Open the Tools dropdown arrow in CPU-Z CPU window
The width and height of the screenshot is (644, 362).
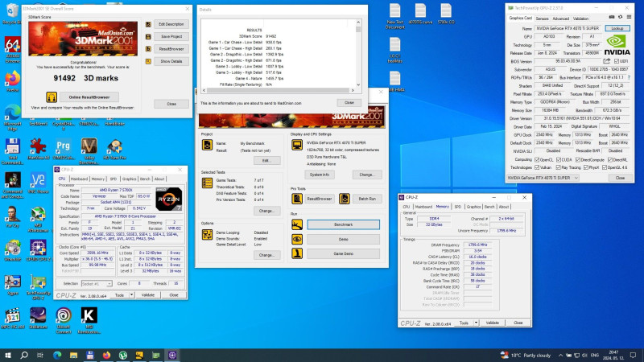point(131,295)
